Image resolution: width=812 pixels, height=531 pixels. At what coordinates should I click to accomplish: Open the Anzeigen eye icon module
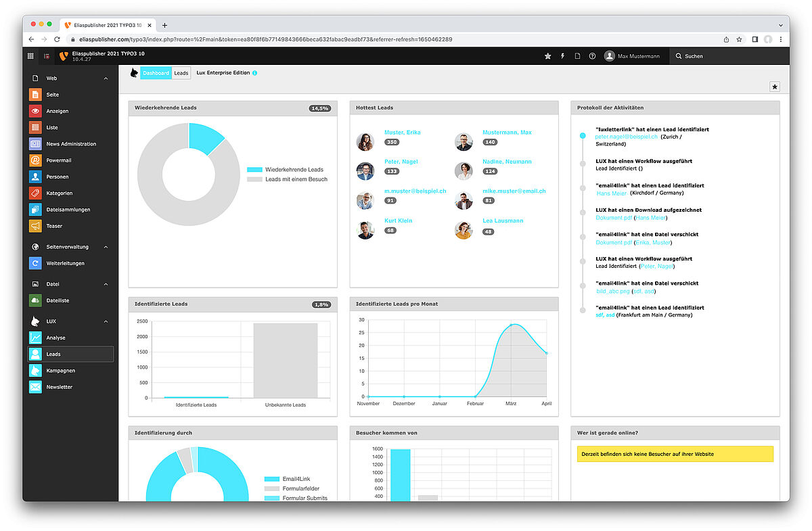click(35, 111)
